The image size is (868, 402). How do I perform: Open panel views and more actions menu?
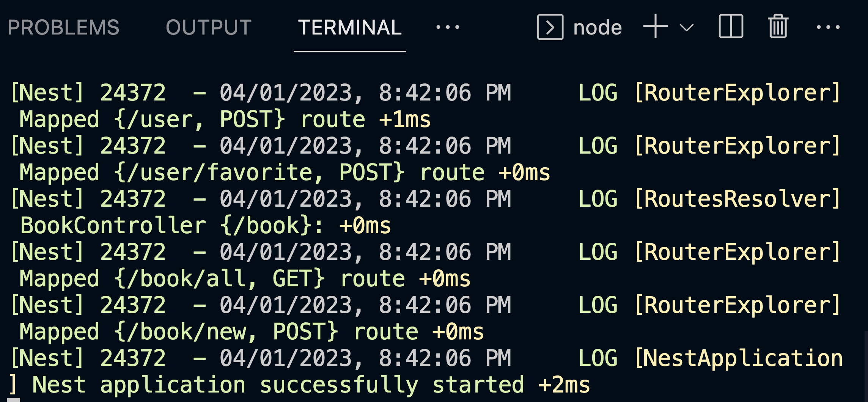pos(828,27)
